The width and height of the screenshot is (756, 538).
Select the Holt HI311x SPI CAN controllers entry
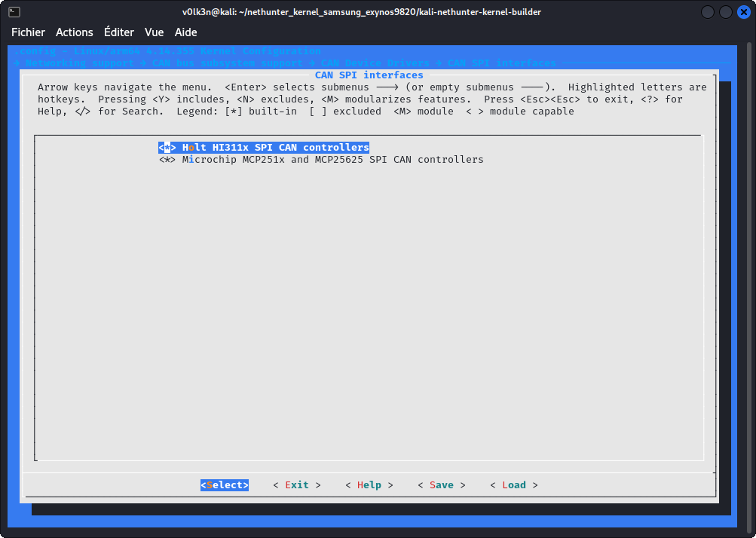tap(275, 148)
